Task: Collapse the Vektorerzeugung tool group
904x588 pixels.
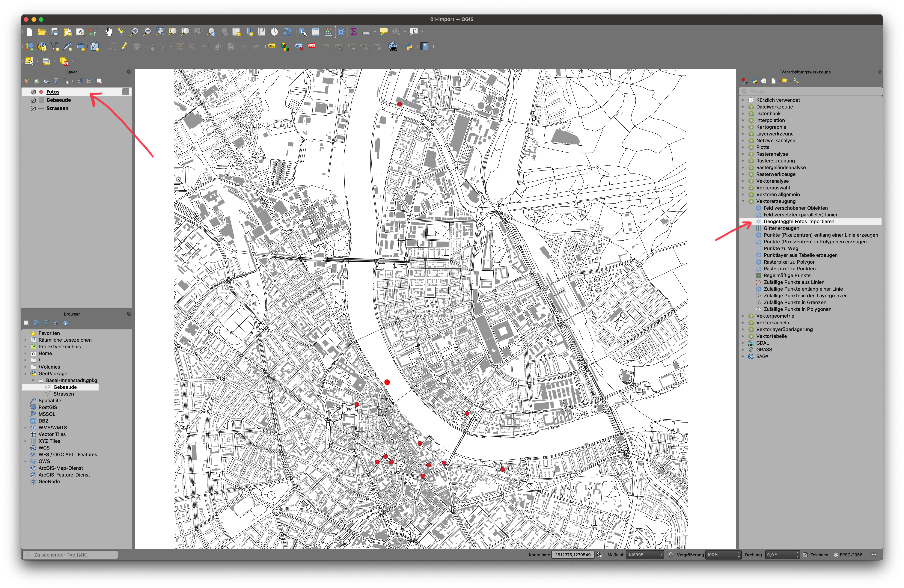Action: click(743, 201)
